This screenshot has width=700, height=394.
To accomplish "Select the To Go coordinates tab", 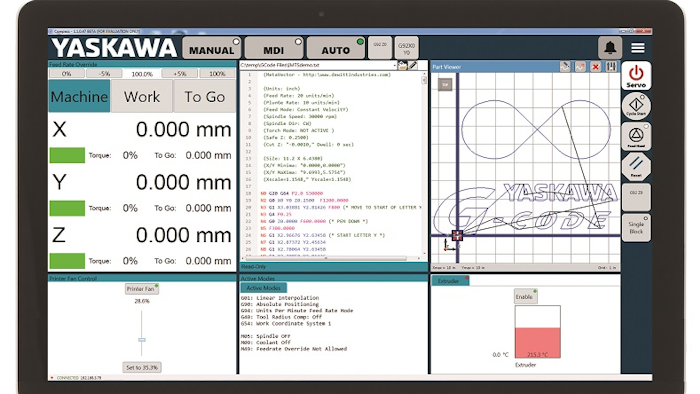I will pos(204,96).
